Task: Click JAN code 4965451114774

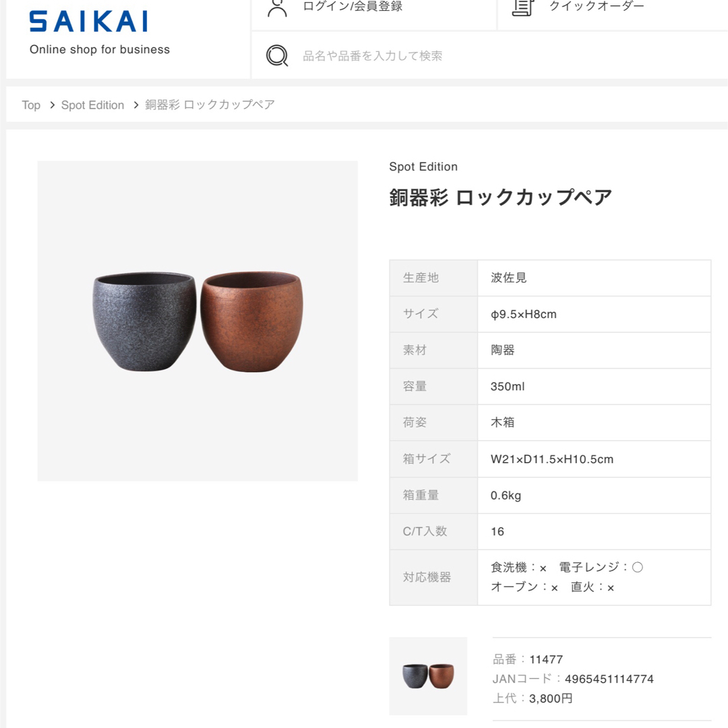Action: [x=609, y=679]
